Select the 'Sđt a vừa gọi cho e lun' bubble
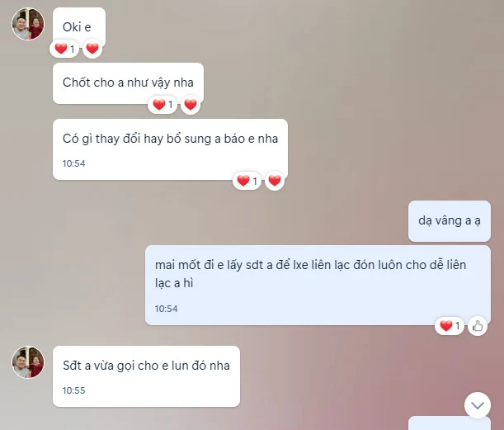504x430 pixels. click(x=146, y=376)
